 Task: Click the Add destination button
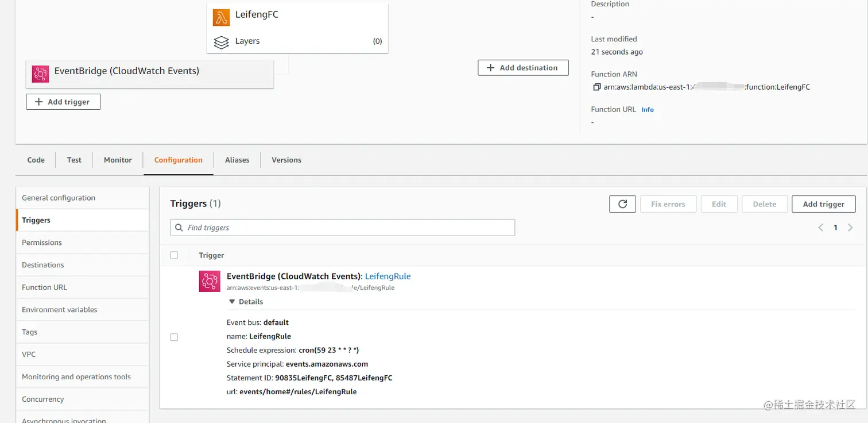[x=523, y=68]
